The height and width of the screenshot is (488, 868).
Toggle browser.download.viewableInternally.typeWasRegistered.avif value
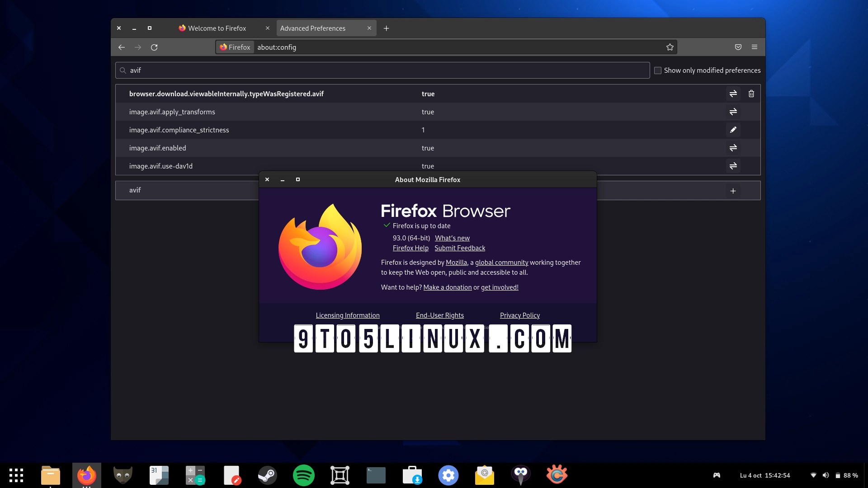pyautogui.click(x=733, y=94)
